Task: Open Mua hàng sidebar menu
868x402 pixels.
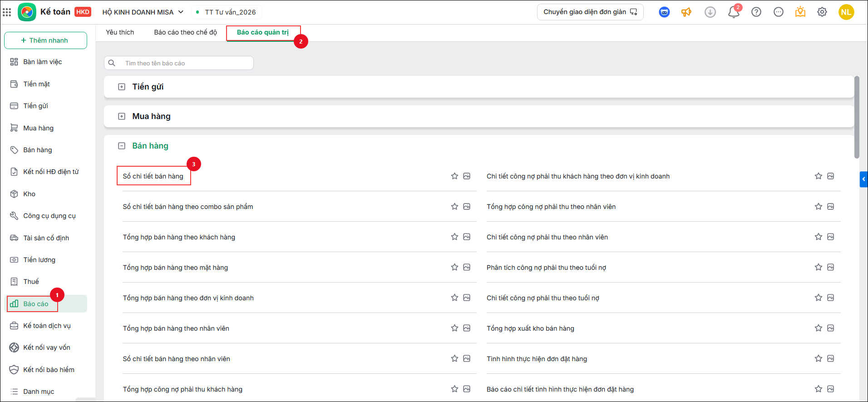Action: point(45,128)
